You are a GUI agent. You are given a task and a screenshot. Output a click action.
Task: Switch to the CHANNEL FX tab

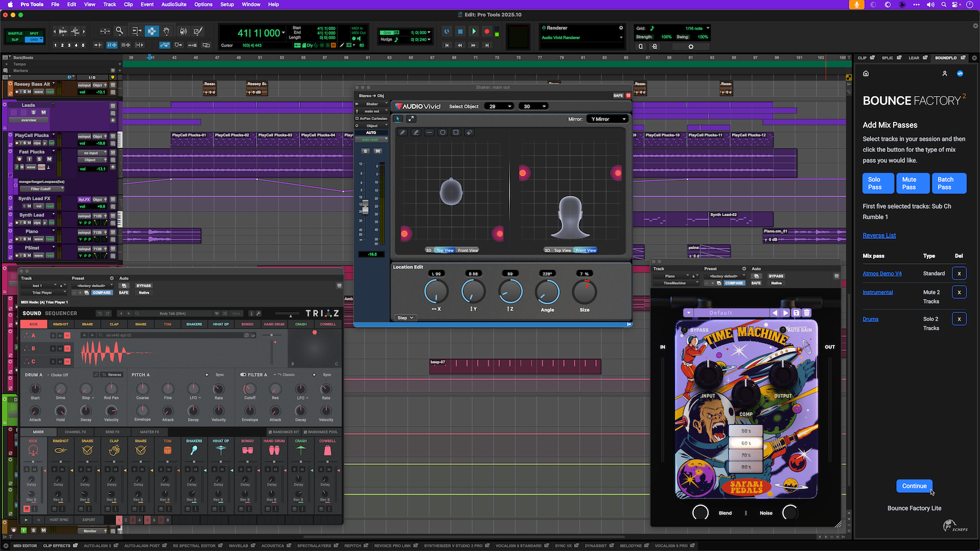click(75, 432)
